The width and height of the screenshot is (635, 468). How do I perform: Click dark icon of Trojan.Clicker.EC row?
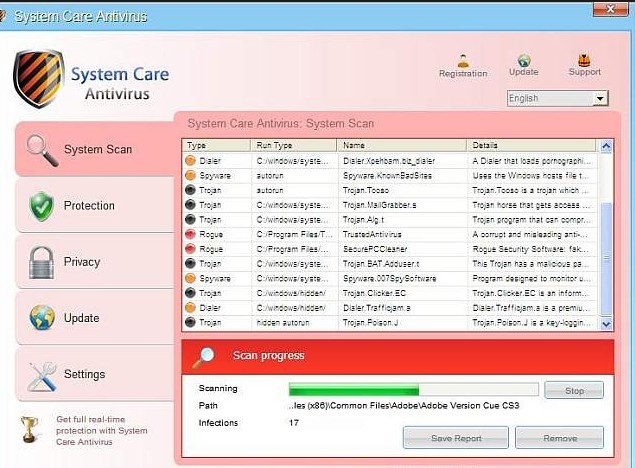190,293
